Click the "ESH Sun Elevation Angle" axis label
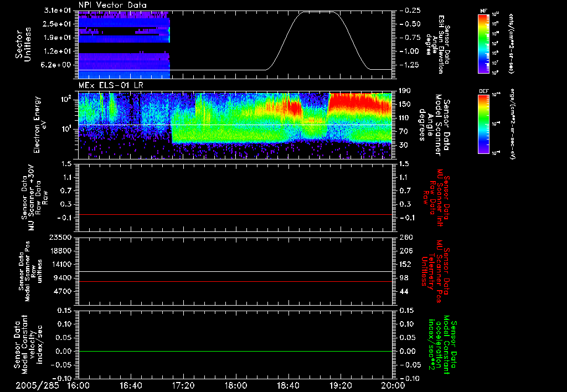This screenshot has width=567, height=392. (x=437, y=44)
